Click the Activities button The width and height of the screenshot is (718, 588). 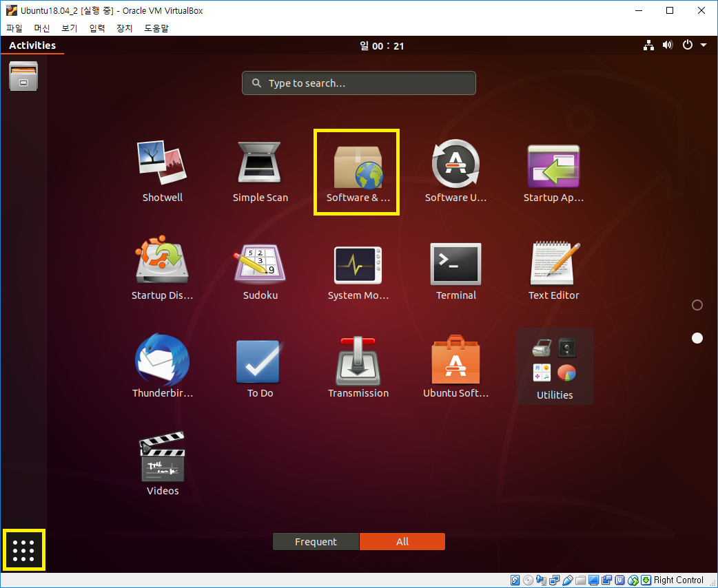(32, 45)
